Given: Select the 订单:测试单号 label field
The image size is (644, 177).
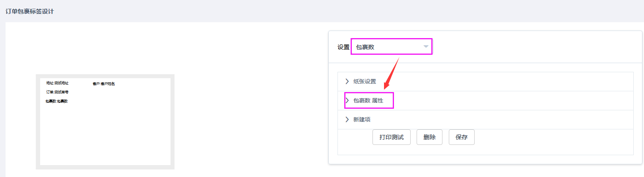Looking at the screenshot, I should 57,92.
